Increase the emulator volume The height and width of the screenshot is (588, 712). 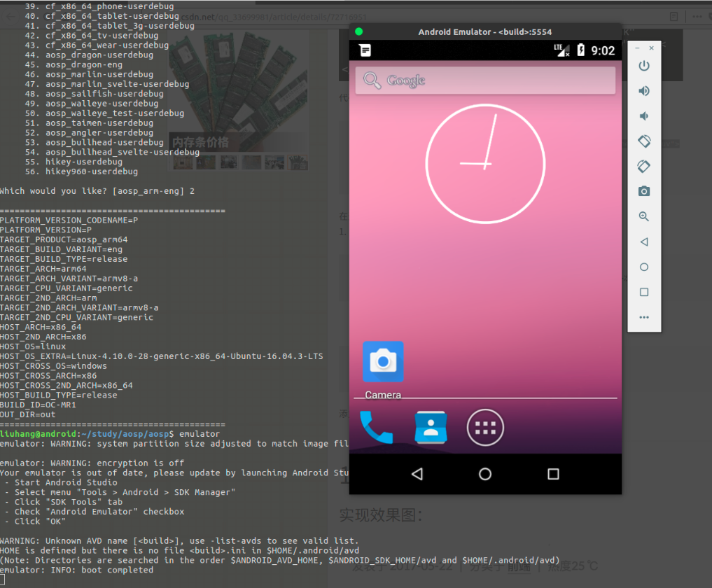[643, 90]
